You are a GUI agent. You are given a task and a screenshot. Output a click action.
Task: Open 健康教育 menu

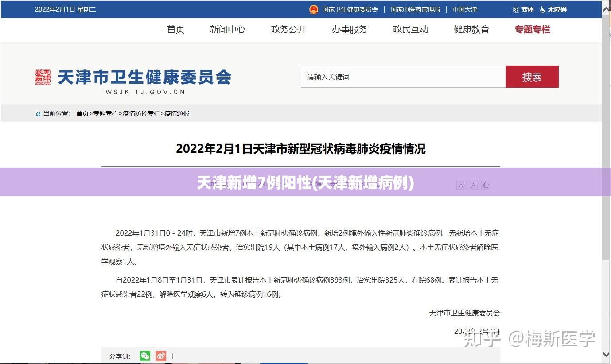[x=471, y=29]
